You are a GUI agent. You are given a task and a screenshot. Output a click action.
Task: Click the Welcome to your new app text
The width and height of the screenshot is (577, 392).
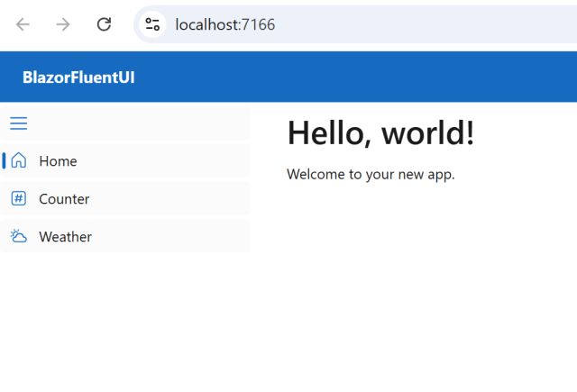point(371,174)
